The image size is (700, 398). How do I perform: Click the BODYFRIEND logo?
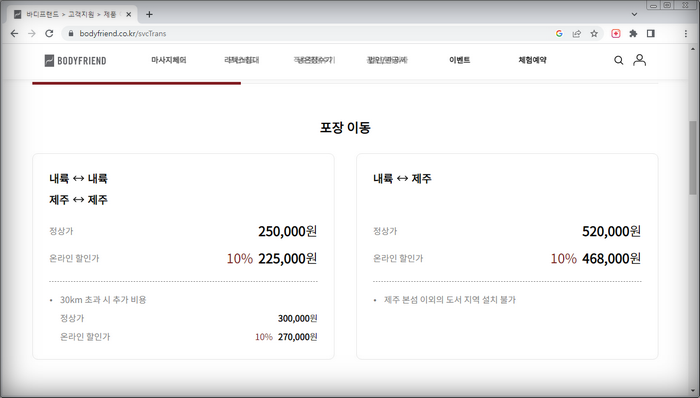pyautogui.click(x=75, y=61)
